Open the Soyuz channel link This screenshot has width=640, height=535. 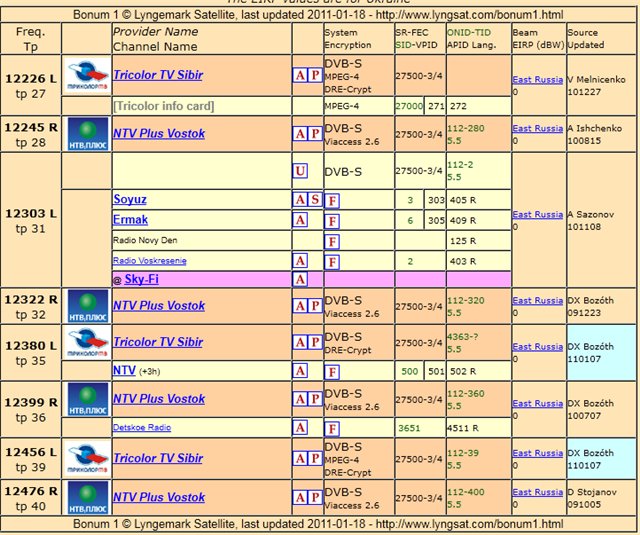tap(130, 199)
